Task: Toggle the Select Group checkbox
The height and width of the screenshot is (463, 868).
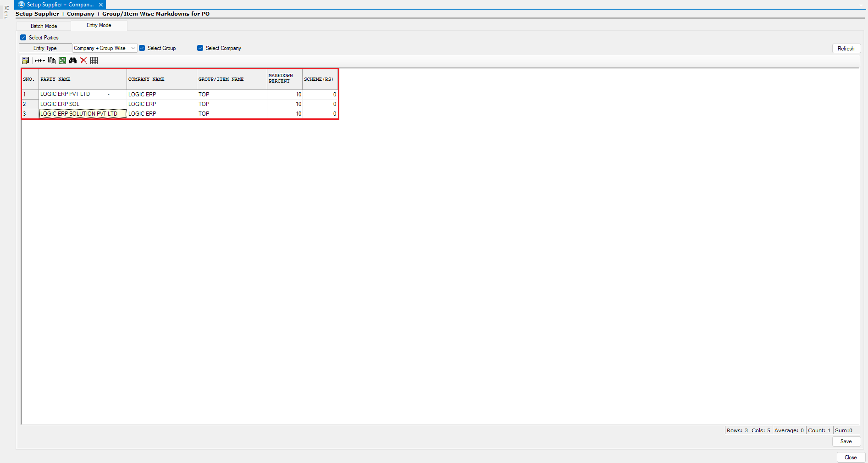Action: tap(142, 48)
